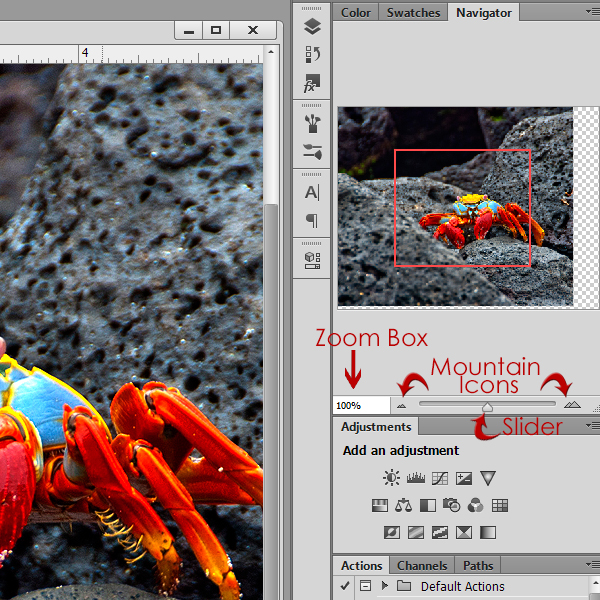Click the small mountain zoom-out icon

tap(402, 406)
